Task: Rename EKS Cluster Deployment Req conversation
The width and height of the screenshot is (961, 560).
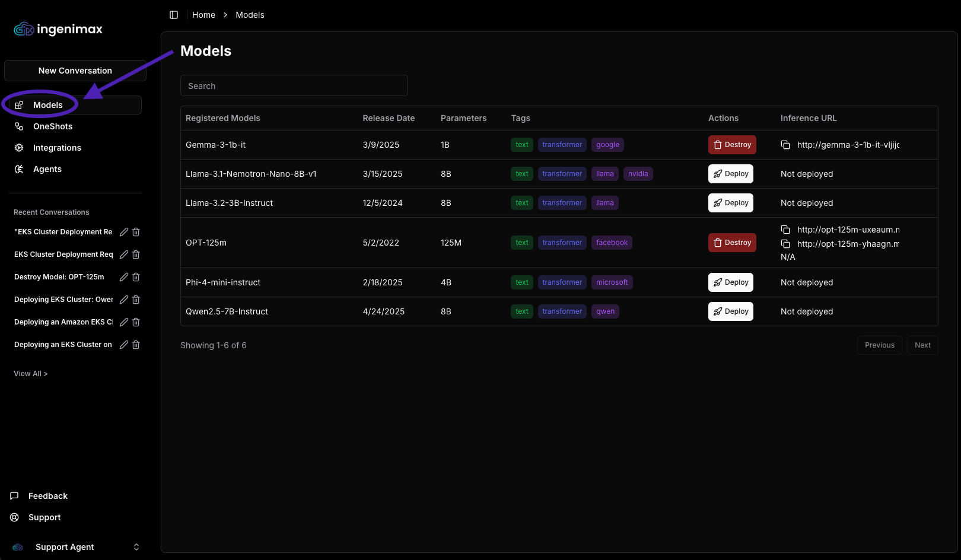Action: [124, 254]
